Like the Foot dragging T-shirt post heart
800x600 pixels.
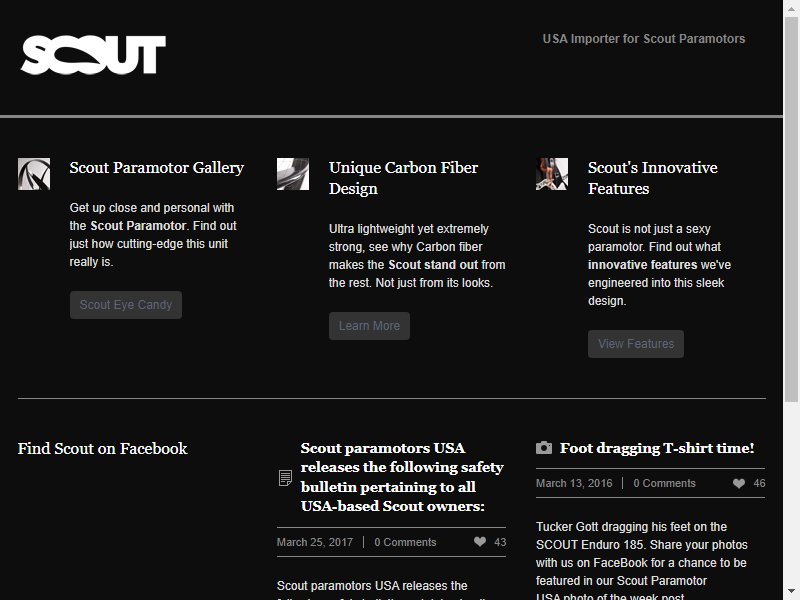tap(739, 483)
